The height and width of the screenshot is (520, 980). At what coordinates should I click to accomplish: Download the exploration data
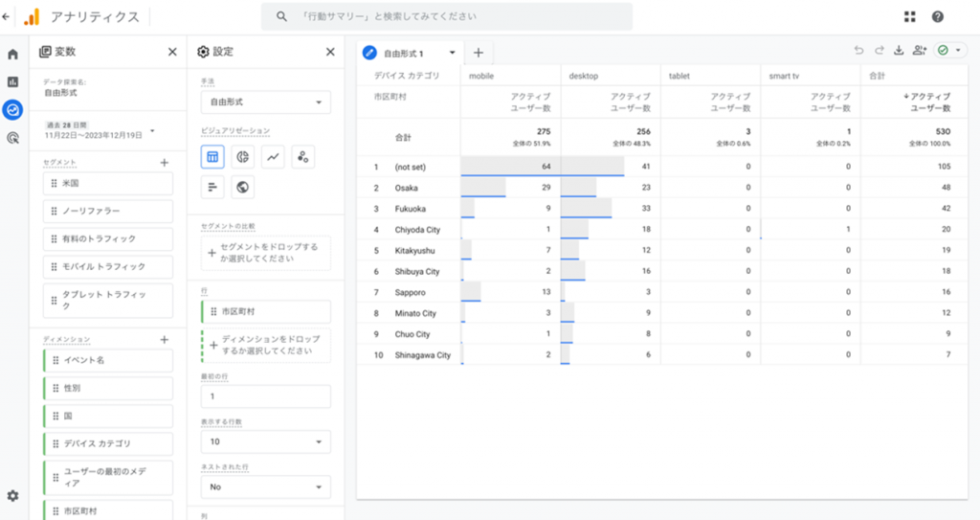pos(899,51)
